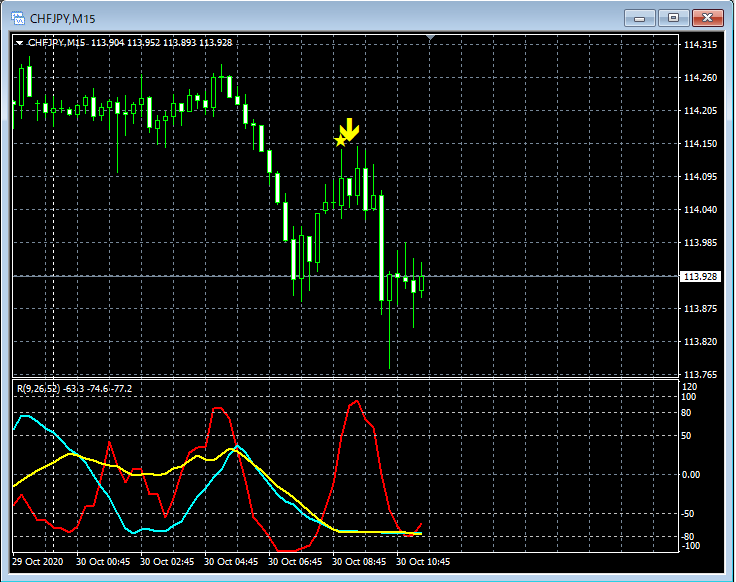Click the indicator scale value -50

pyautogui.click(x=688, y=513)
